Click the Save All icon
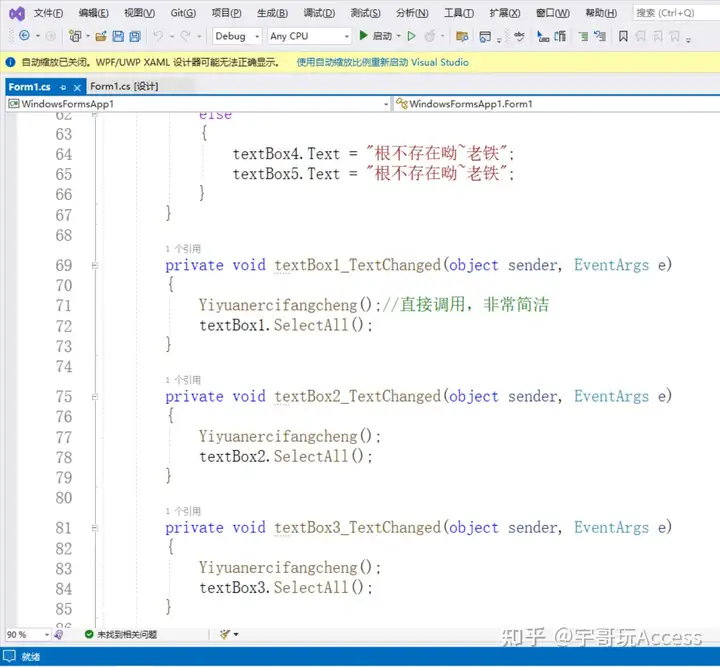Screen dimensions: 720x667 tap(135, 36)
